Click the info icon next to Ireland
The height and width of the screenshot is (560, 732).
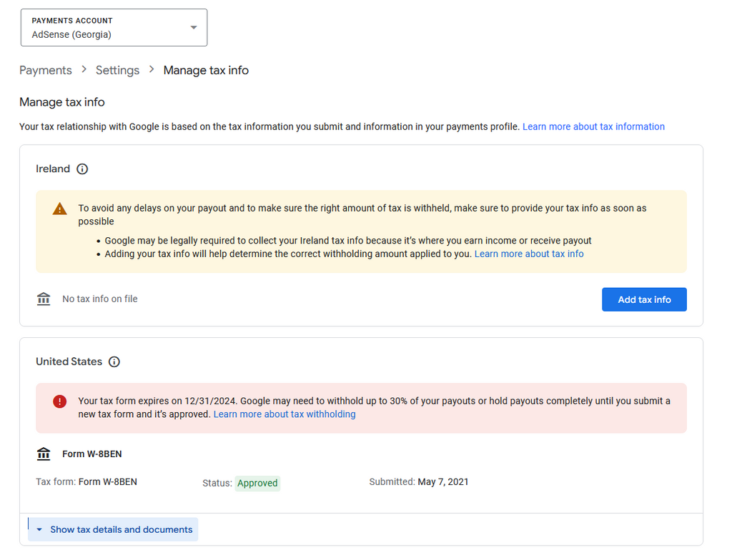click(x=82, y=169)
